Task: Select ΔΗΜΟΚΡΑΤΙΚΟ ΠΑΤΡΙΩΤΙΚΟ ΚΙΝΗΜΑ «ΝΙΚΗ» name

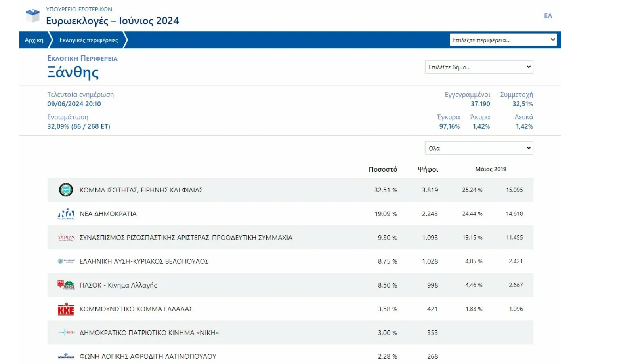Action: [x=149, y=333]
